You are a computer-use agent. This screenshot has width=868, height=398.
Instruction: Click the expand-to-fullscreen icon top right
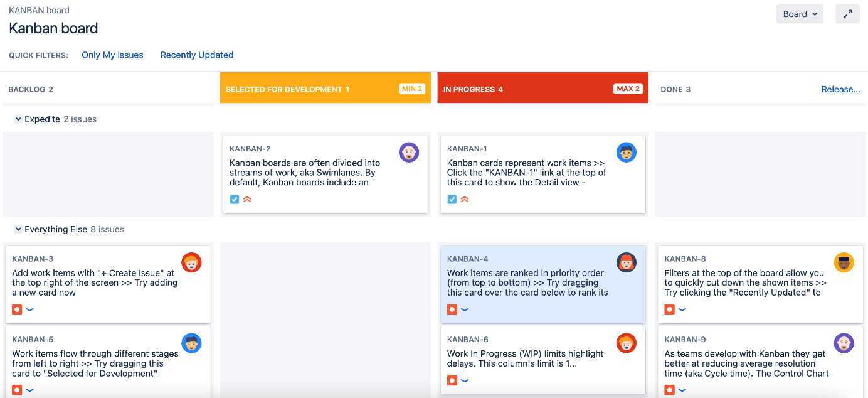point(847,13)
